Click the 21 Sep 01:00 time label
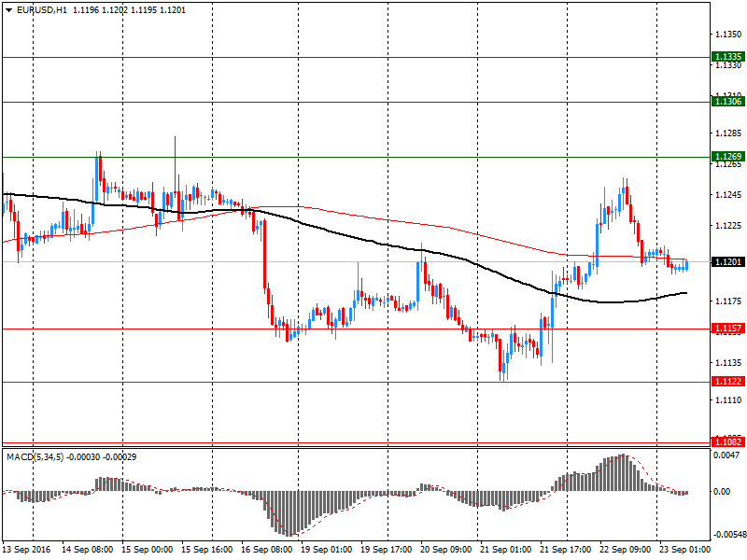Screen dimensions: 747x560 coord(505,550)
